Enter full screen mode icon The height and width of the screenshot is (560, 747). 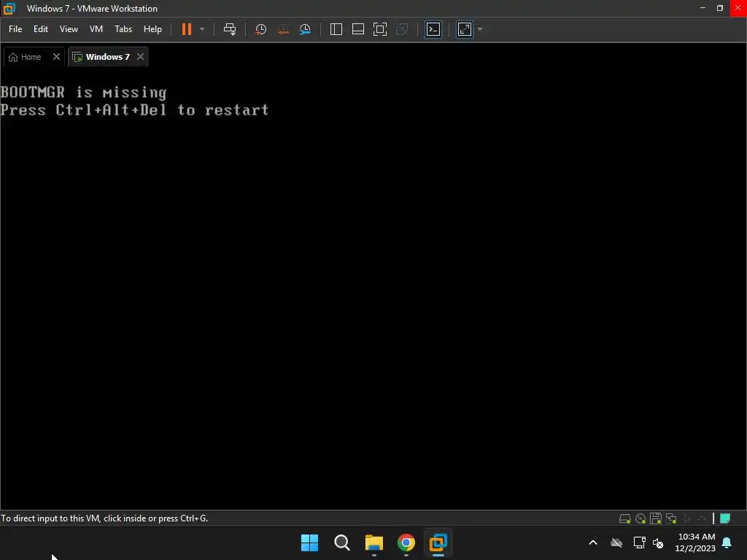click(379, 29)
